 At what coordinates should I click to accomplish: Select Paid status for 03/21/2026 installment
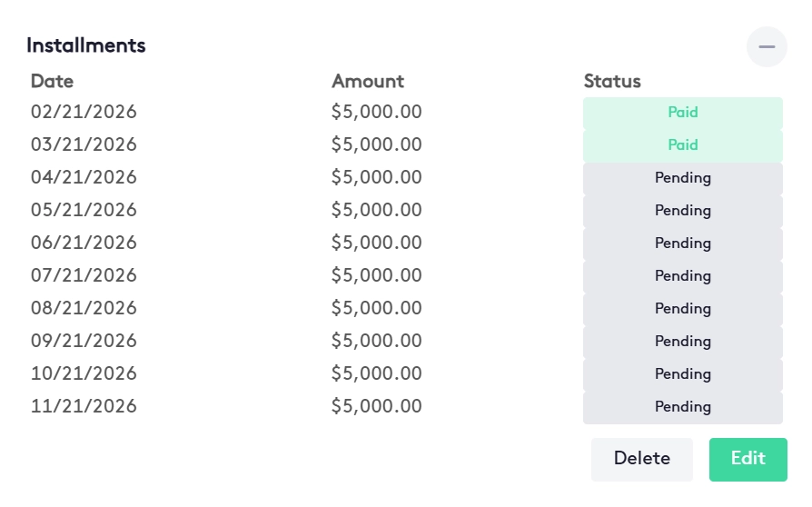(682, 145)
